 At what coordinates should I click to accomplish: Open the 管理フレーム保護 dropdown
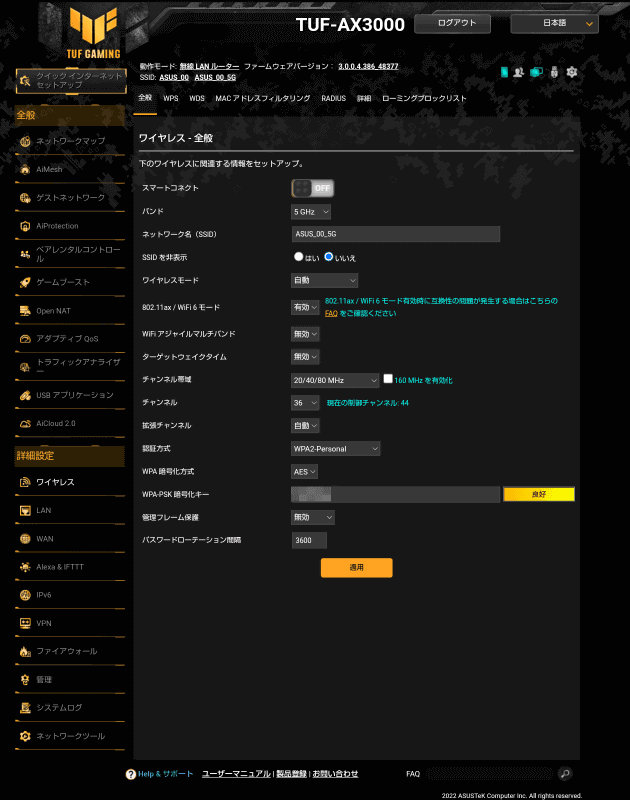pos(313,517)
